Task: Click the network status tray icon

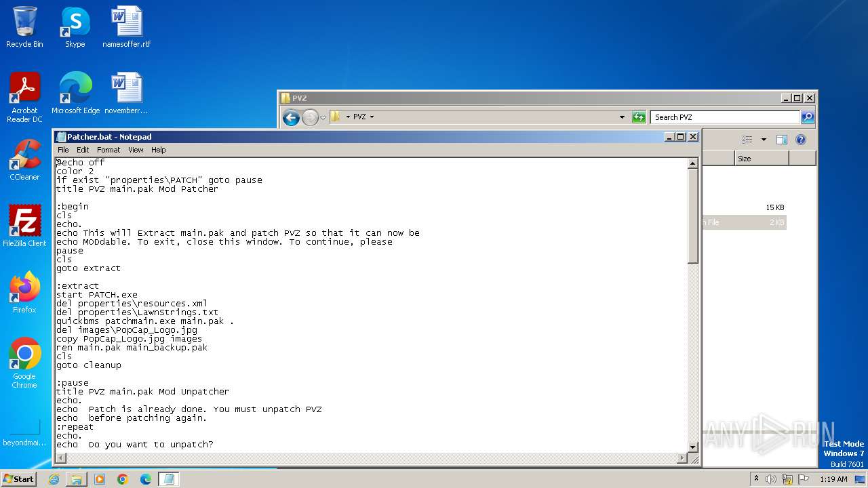Action: pyautogui.click(x=787, y=479)
